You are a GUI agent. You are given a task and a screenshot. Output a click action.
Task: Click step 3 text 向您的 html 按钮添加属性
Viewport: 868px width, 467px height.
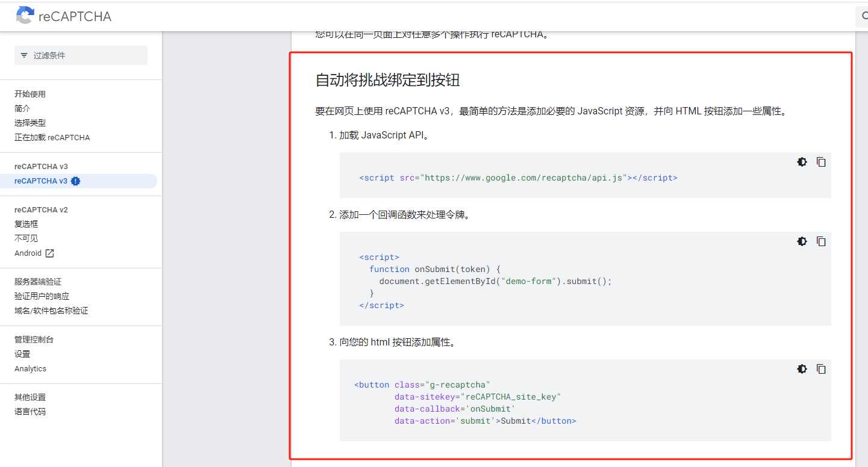point(398,342)
